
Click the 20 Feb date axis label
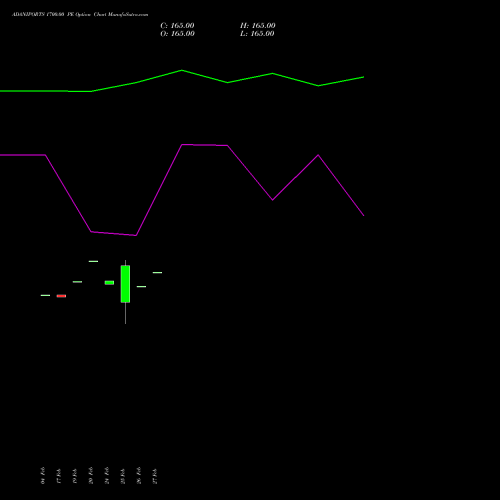point(91,476)
